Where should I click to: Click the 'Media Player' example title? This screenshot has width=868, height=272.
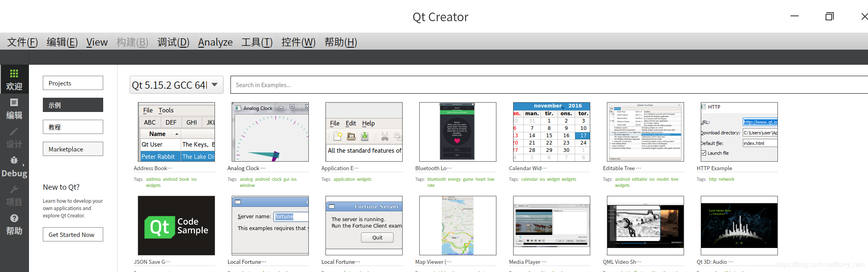[528, 262]
